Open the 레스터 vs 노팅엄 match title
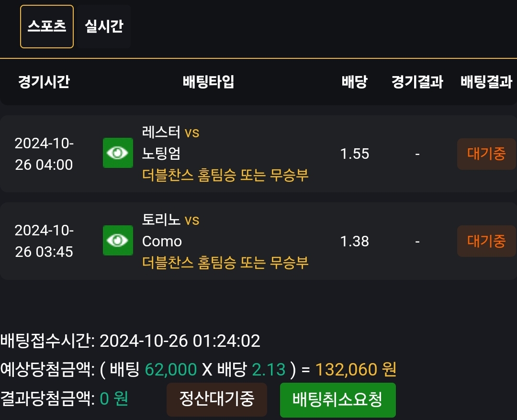The height and width of the screenshot is (420, 517). click(x=170, y=143)
